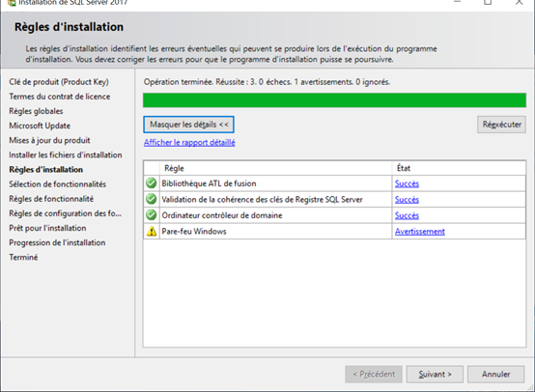The image size is (535, 392).
Task: Click the green check icon for Registre SQL Server validation
Action: [152, 199]
